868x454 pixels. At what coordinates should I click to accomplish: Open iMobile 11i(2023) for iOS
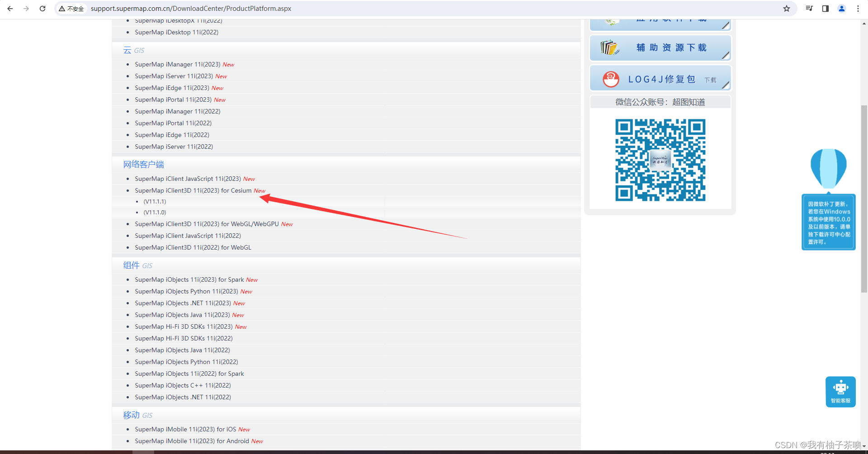click(x=185, y=429)
